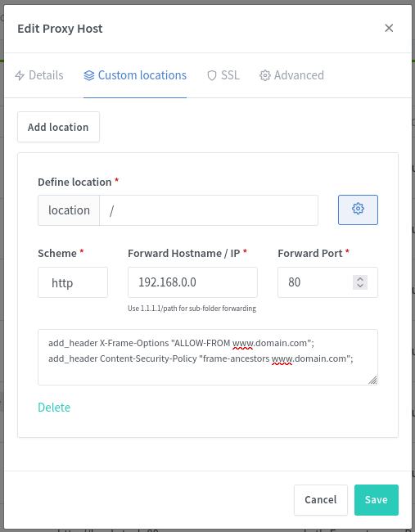The width and height of the screenshot is (415, 532).
Task: Click the textarea resize grip handle
Action: pyautogui.click(x=372, y=380)
